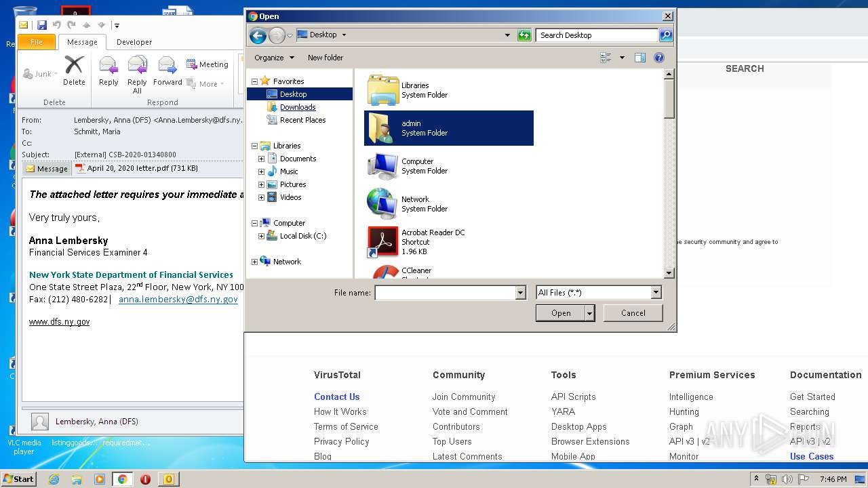Click API Scripts link under Tools
868x488 pixels.
coord(573,396)
